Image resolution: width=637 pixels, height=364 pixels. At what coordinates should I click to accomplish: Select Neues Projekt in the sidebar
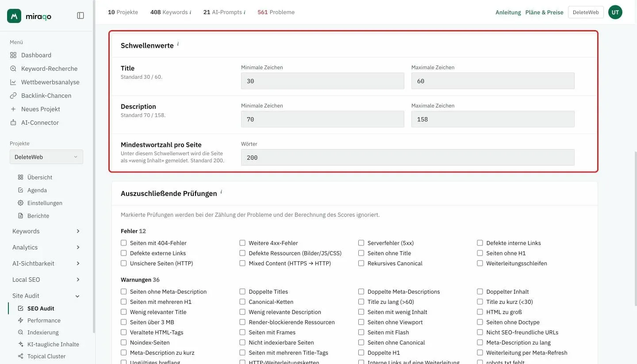point(41,109)
